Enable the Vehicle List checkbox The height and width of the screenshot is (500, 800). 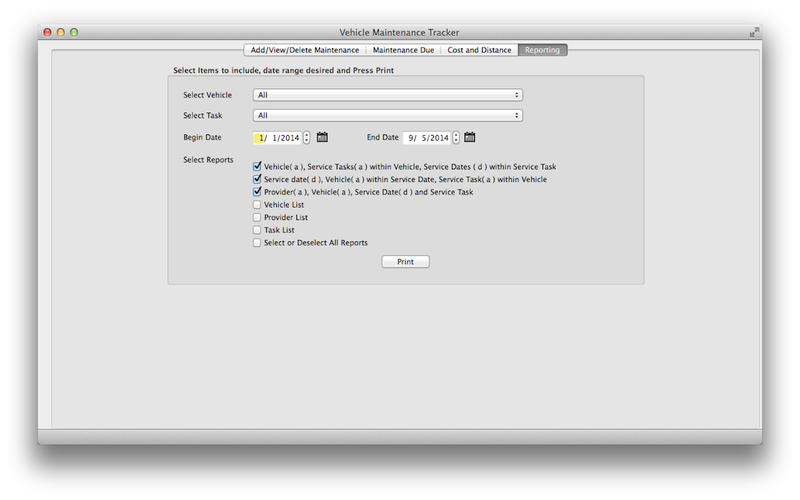257,205
